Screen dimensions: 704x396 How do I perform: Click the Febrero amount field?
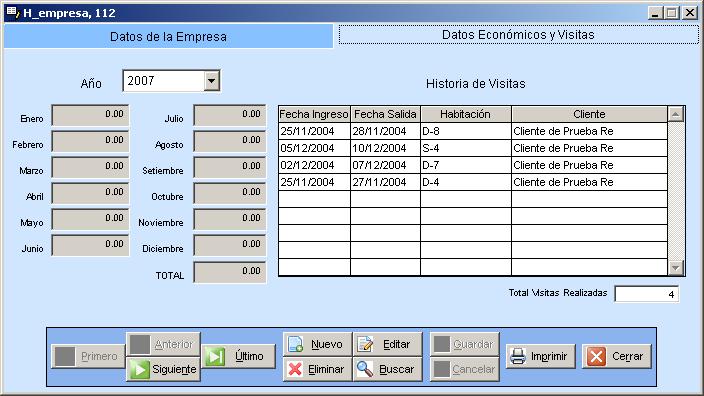(90, 141)
